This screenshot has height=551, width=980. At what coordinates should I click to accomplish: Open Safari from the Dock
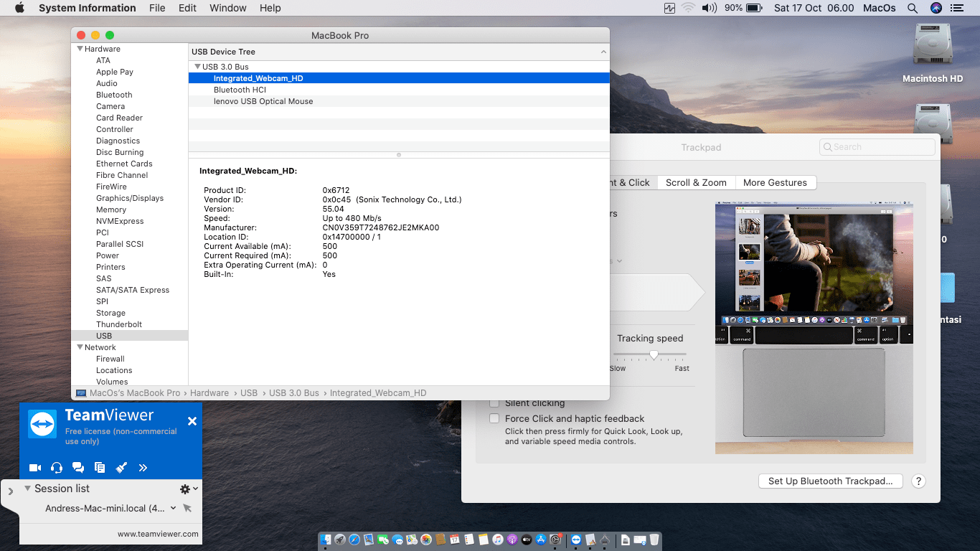(x=354, y=540)
